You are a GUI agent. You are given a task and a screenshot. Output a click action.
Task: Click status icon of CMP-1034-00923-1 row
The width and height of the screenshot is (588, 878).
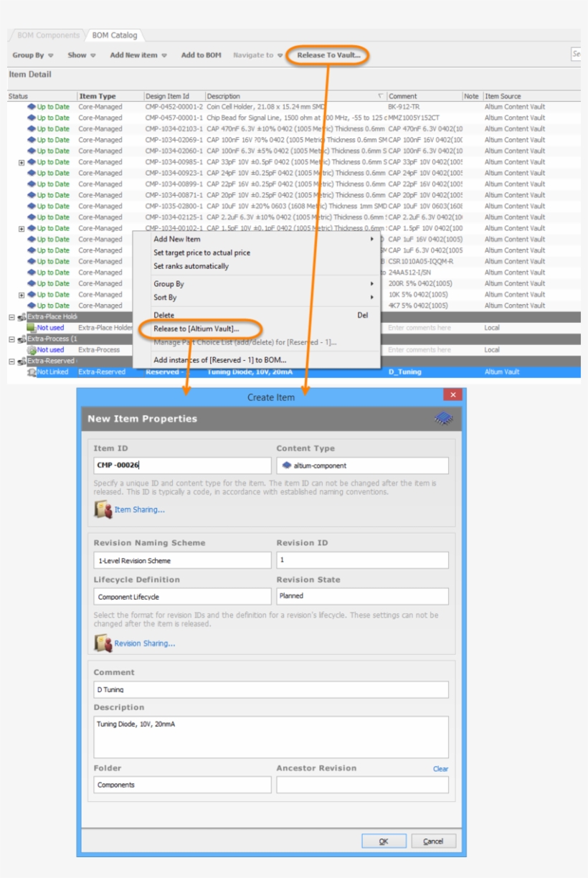click(32, 173)
